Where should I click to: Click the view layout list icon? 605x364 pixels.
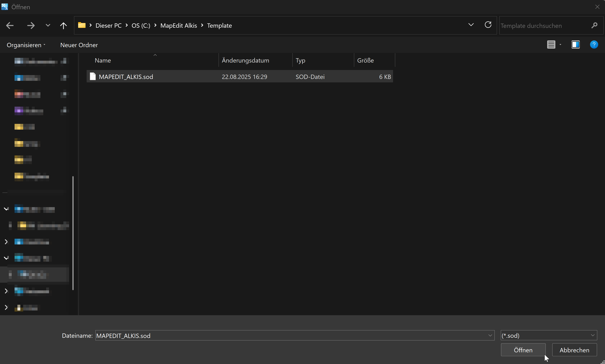(551, 45)
